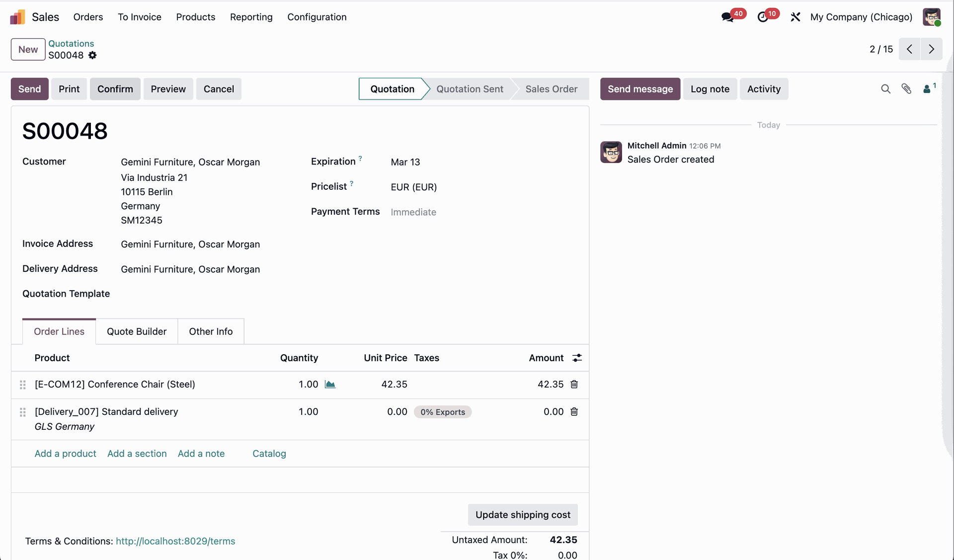This screenshot has width=954, height=560.
Task: Click the debug tools wrench icon
Action: point(795,17)
